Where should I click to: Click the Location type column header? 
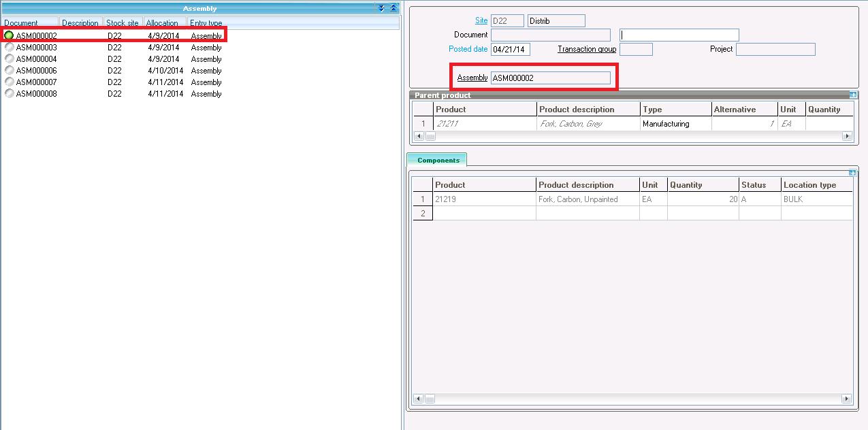point(817,185)
